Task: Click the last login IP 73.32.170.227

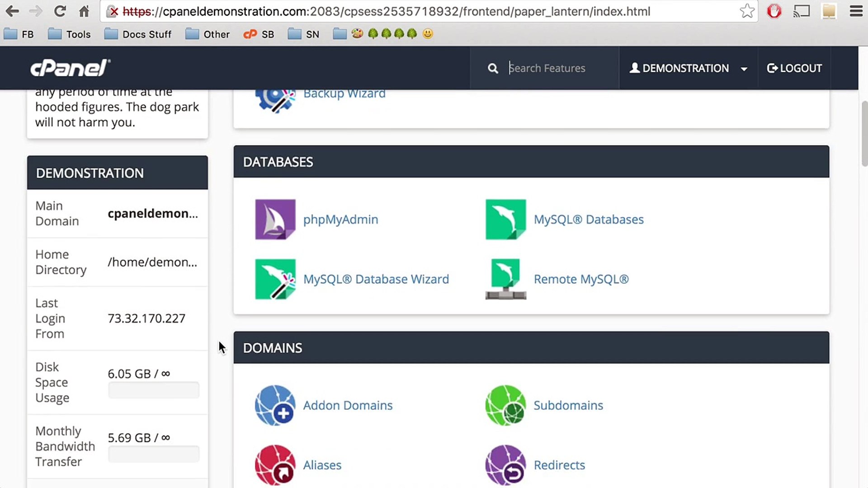Action: [146, 319]
